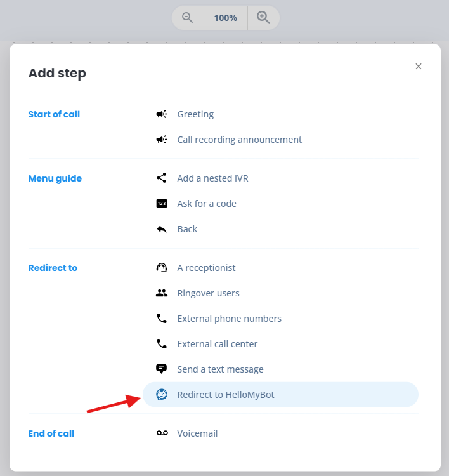Image resolution: width=449 pixels, height=476 pixels.
Task: Click the 123 code icon
Action: [161, 203]
